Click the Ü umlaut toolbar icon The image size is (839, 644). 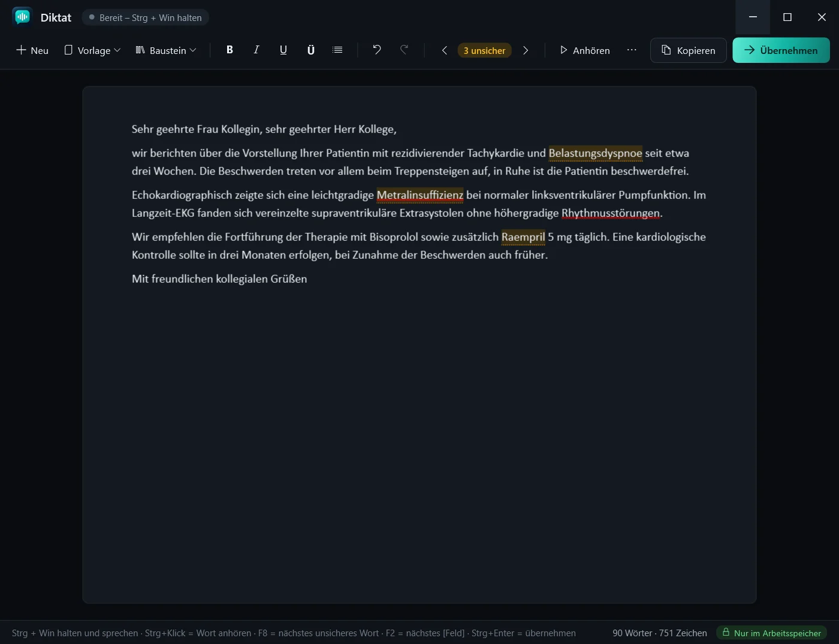(x=310, y=50)
